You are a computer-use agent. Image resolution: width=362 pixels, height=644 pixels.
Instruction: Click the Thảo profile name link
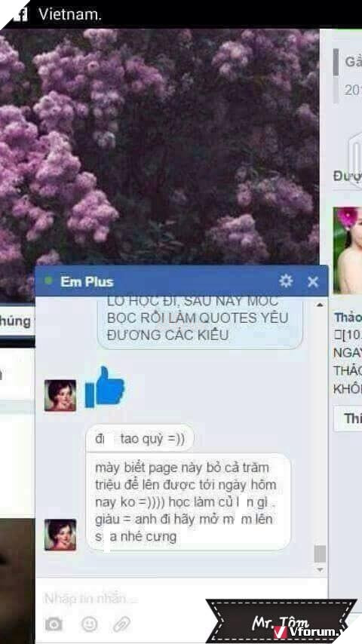(348, 317)
